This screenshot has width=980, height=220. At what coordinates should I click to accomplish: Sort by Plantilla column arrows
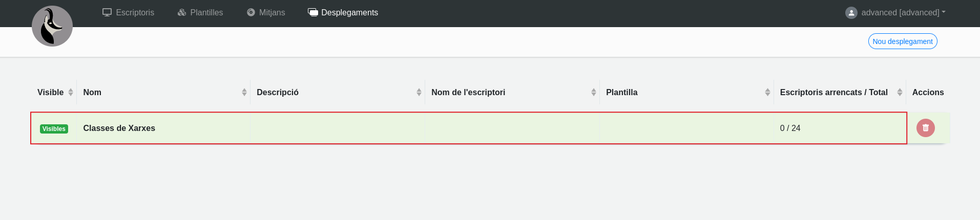(767, 92)
